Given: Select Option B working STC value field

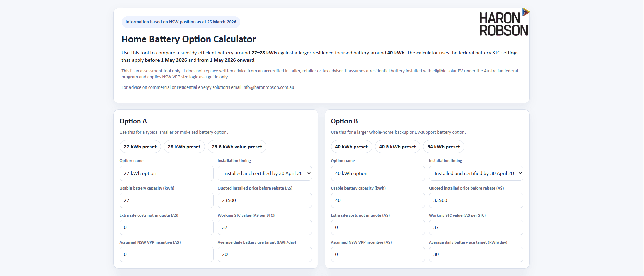Looking at the screenshot, I should click(x=476, y=227).
